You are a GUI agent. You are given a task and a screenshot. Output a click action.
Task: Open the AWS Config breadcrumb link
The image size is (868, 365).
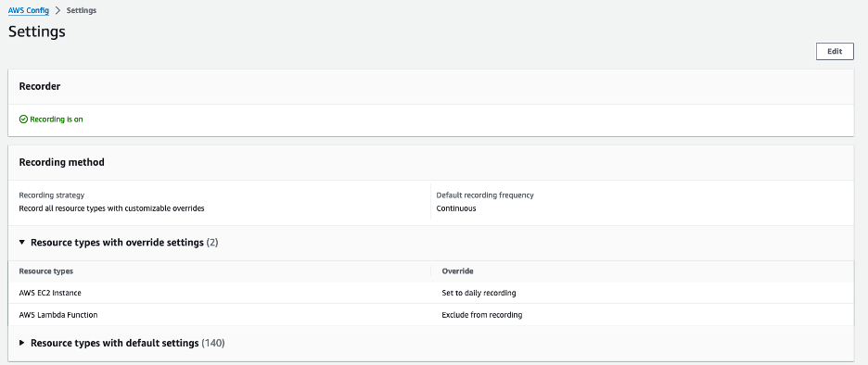click(x=28, y=10)
